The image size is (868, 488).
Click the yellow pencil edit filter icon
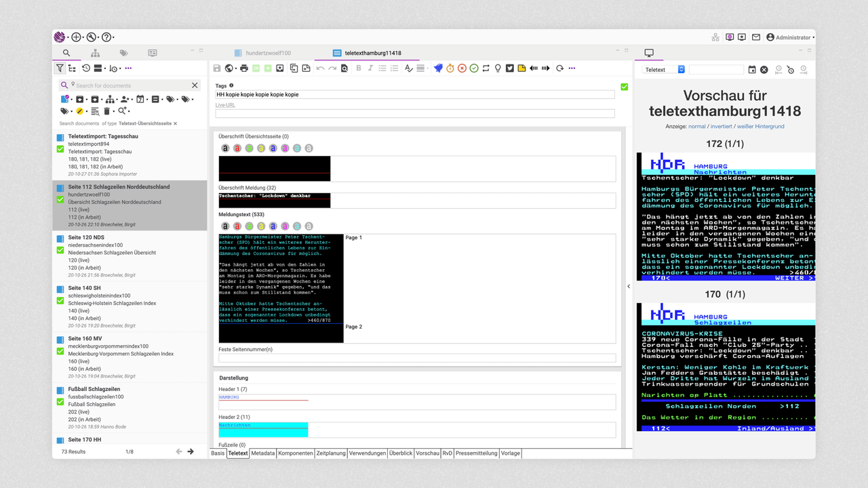[x=79, y=111]
